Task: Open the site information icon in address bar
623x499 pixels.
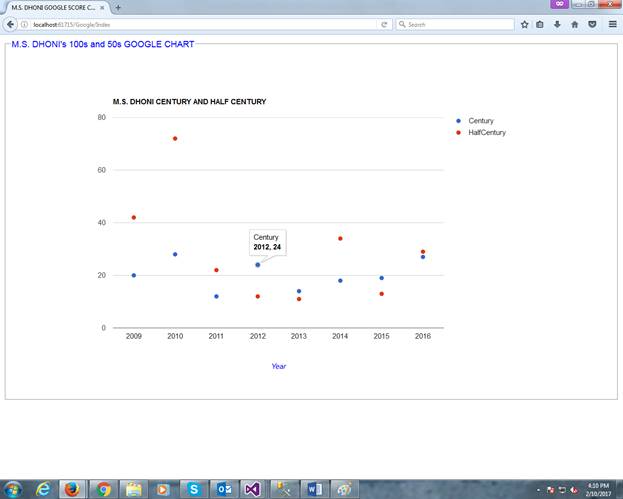Action: click(x=24, y=24)
